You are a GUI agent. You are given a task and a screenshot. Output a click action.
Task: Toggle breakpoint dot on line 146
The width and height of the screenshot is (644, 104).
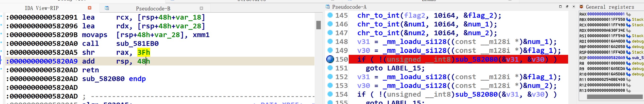pos(330,24)
